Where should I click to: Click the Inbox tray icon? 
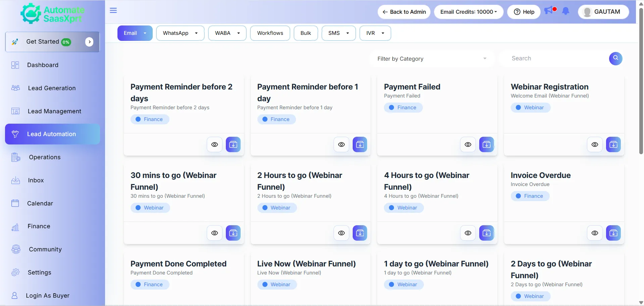click(x=15, y=180)
